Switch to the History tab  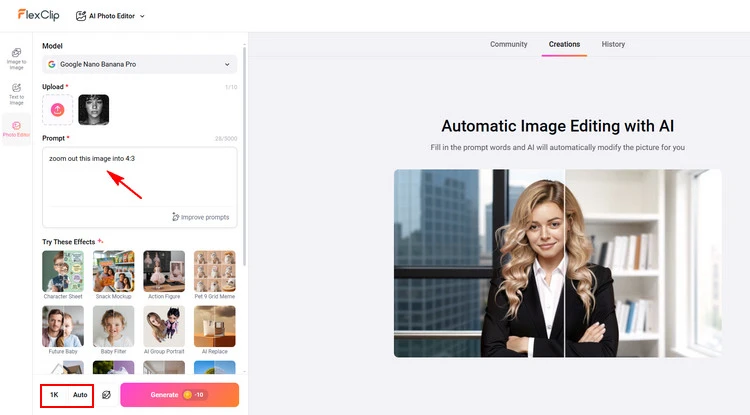(x=613, y=44)
